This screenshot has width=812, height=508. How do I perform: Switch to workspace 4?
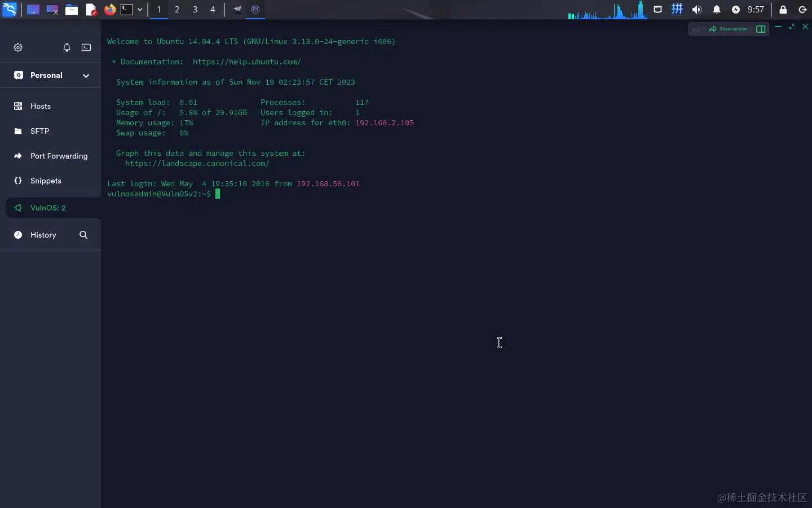(x=213, y=10)
